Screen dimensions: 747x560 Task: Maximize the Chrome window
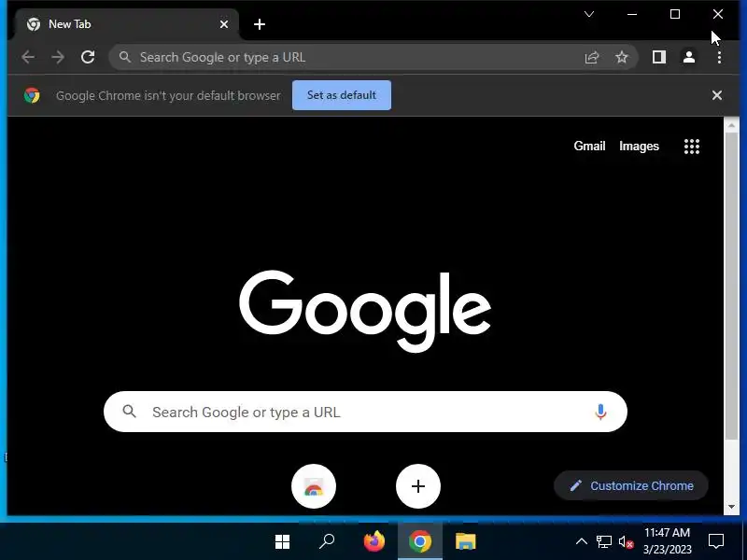pos(675,14)
